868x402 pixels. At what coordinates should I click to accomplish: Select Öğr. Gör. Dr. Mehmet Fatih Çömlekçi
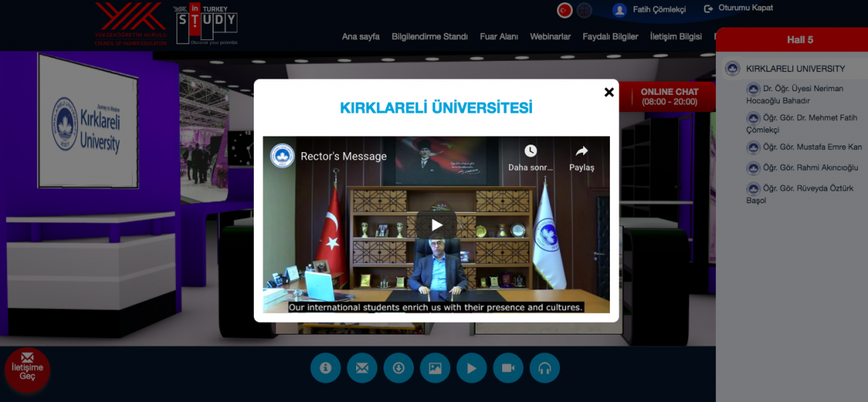click(x=801, y=123)
